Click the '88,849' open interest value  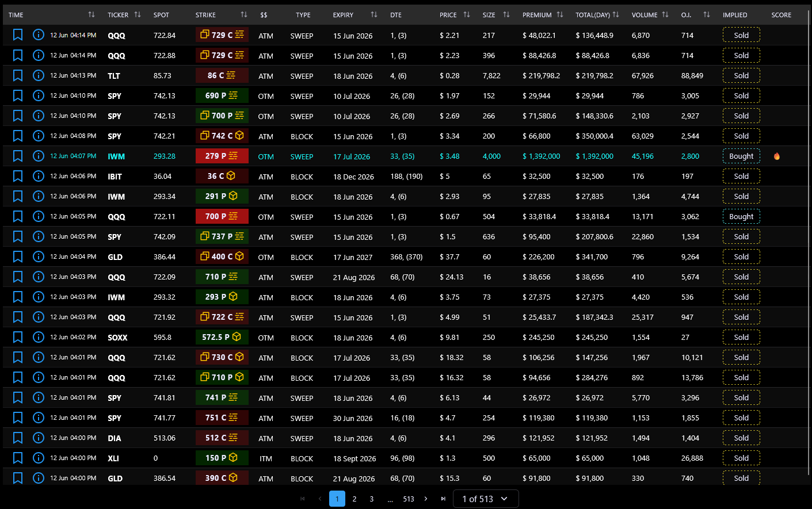click(x=692, y=76)
